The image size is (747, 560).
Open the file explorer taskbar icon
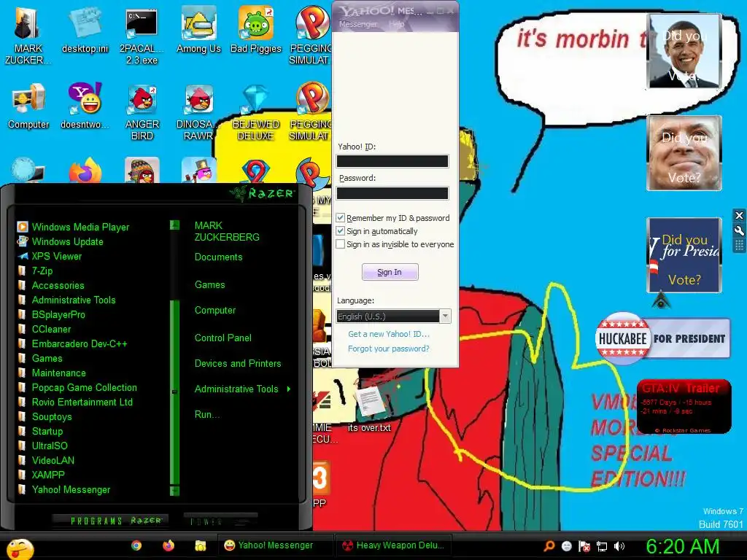[201, 545]
